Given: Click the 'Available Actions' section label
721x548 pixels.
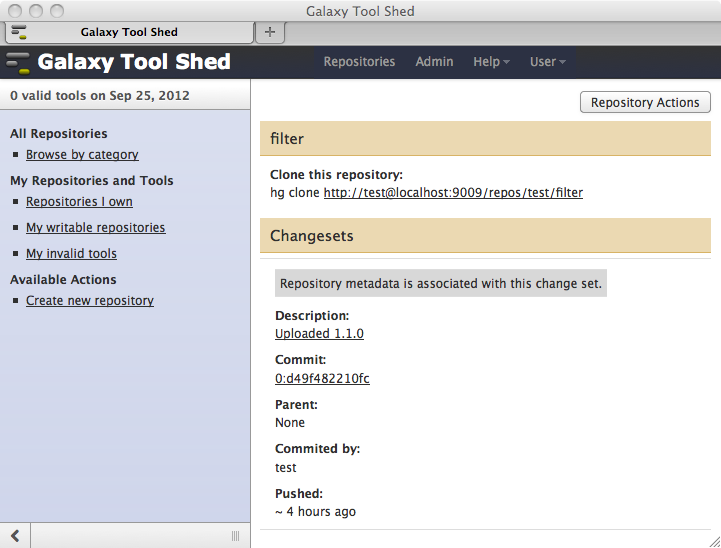Looking at the screenshot, I should point(63,280).
